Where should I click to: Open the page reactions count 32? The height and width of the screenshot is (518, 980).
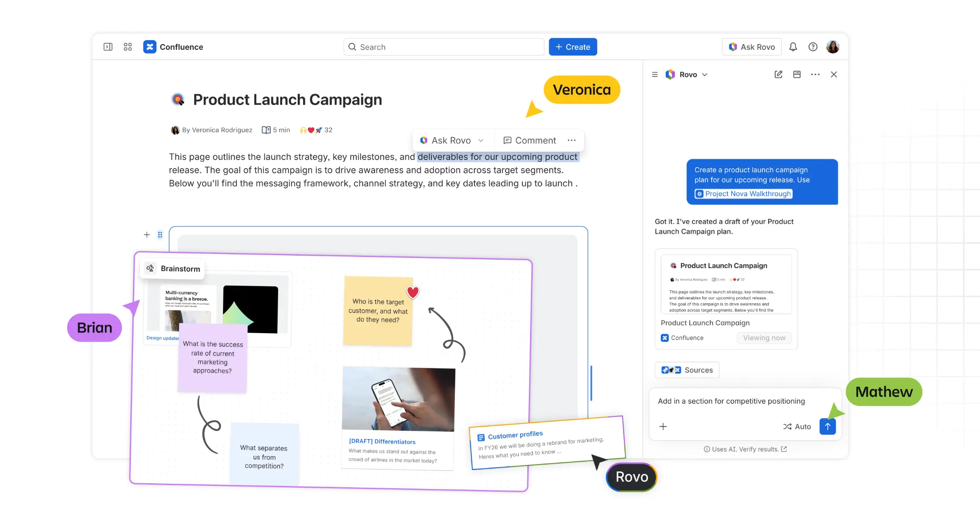pos(316,130)
